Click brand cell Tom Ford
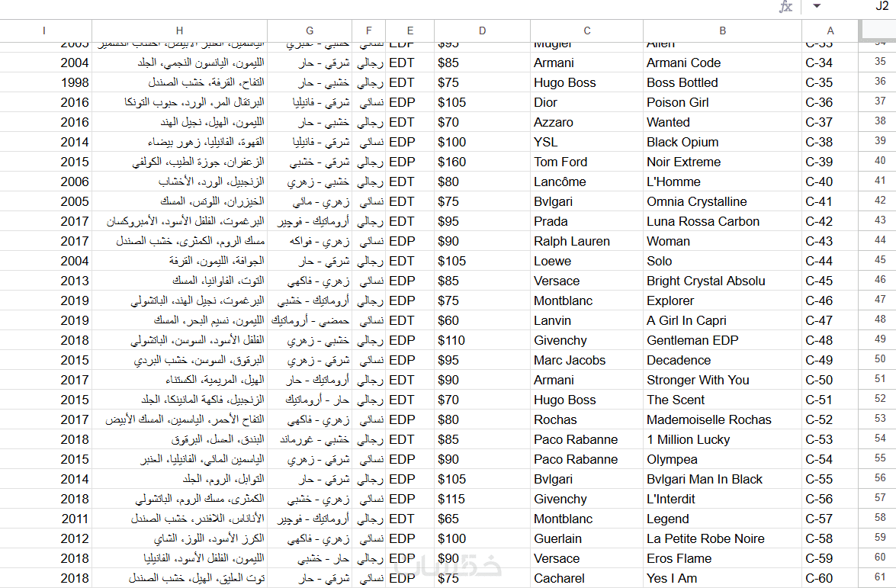 [587, 162]
